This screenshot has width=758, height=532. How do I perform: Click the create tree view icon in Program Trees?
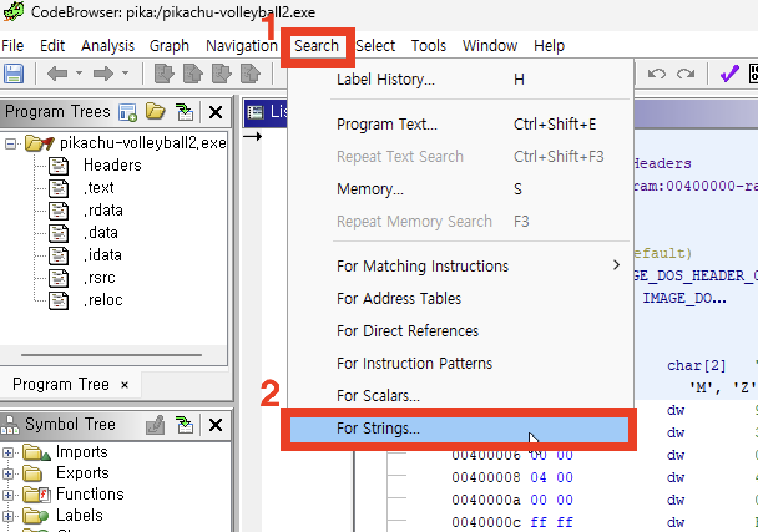(x=128, y=112)
